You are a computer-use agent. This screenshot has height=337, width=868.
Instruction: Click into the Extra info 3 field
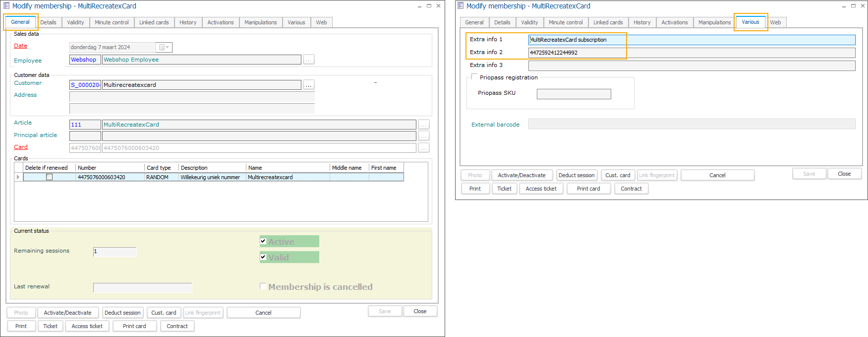coord(692,66)
